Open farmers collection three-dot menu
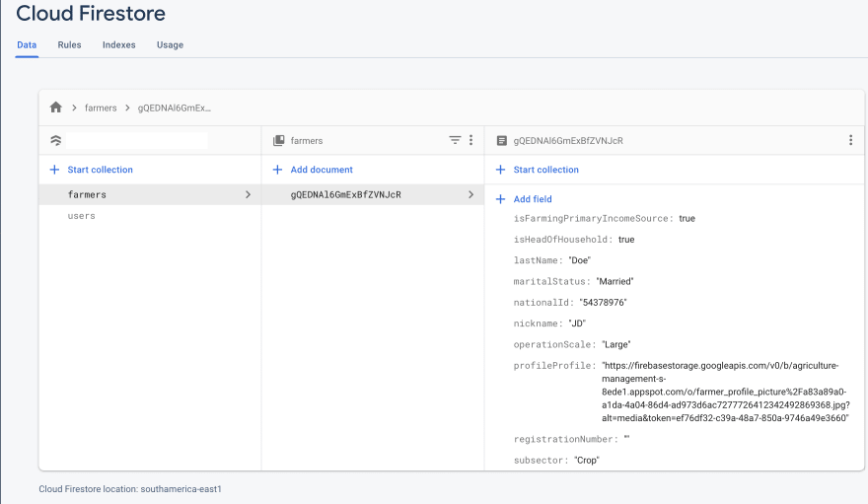Image resolution: width=868 pixels, height=504 pixels. 471,140
